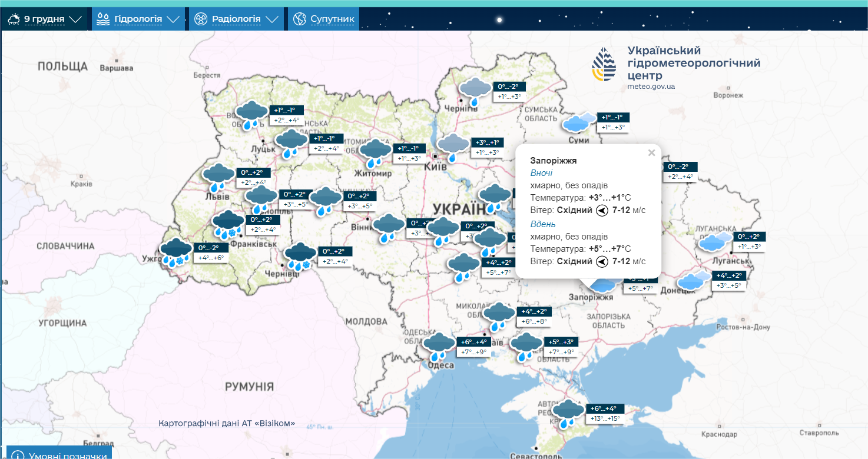The width and height of the screenshot is (868, 459).
Task: Click the 0°...+2° label at Луганськ
Action: pos(750,237)
